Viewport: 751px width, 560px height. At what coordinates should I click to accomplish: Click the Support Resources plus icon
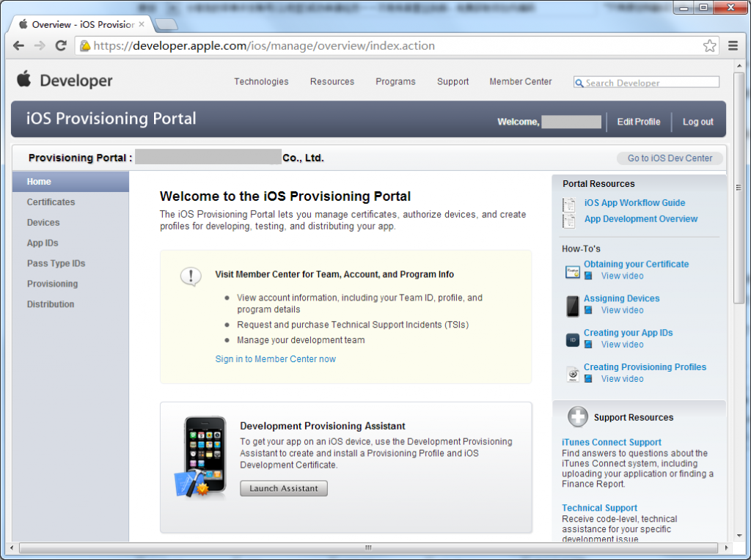pyautogui.click(x=578, y=417)
